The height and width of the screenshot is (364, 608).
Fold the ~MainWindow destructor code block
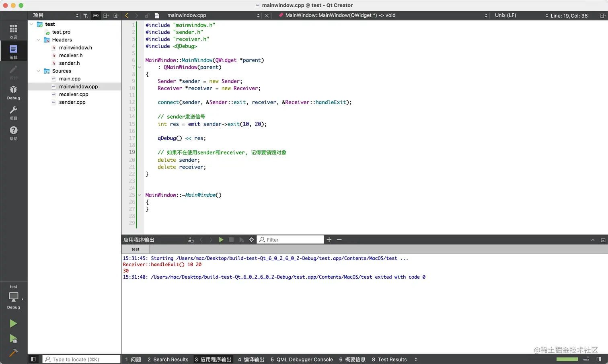[140, 195]
